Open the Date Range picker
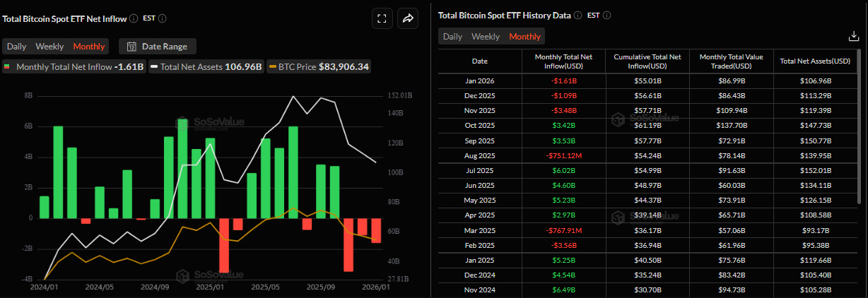 (x=158, y=47)
